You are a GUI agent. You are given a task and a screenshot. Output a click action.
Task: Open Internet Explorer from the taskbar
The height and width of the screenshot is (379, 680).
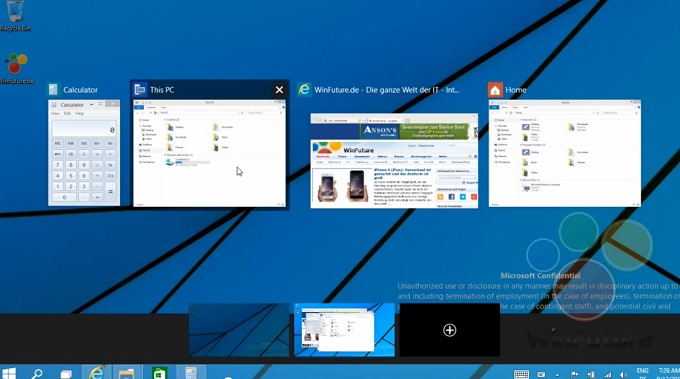click(96, 372)
